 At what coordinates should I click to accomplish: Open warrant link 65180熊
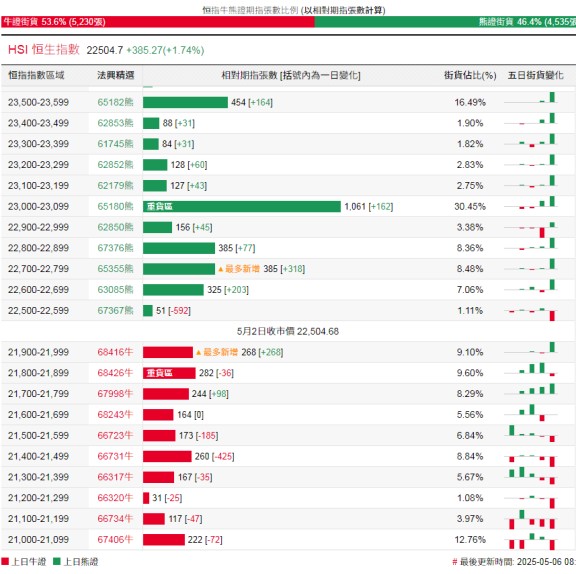115,206
